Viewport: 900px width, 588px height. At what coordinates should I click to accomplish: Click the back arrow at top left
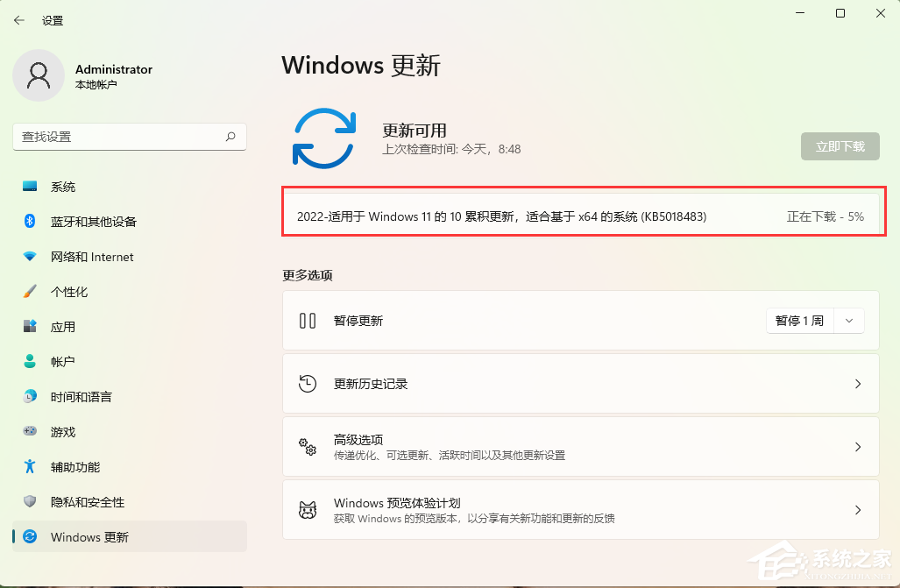tap(19, 19)
